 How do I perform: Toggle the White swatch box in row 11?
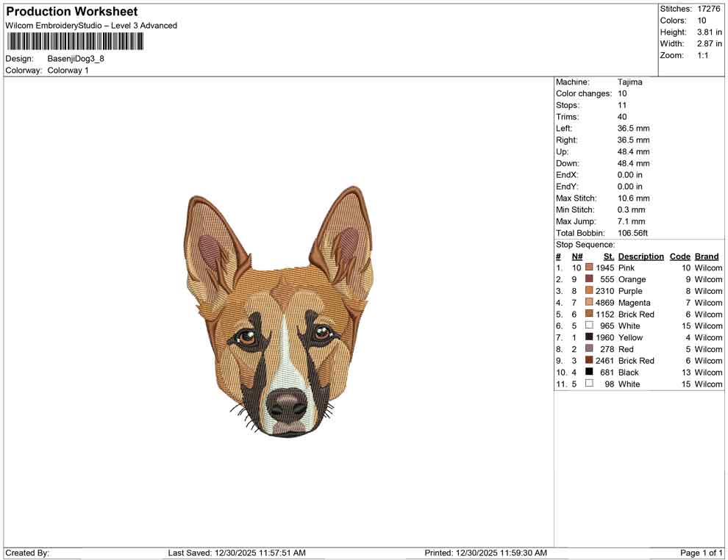588,384
